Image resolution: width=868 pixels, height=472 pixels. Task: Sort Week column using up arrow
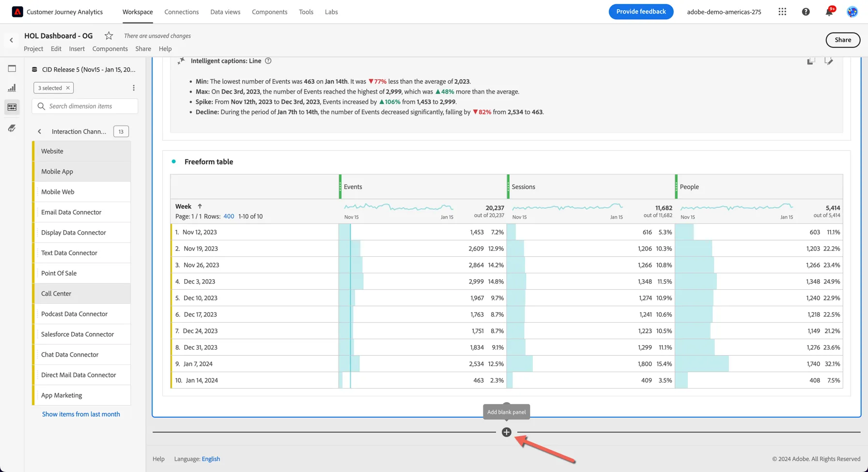click(x=200, y=206)
